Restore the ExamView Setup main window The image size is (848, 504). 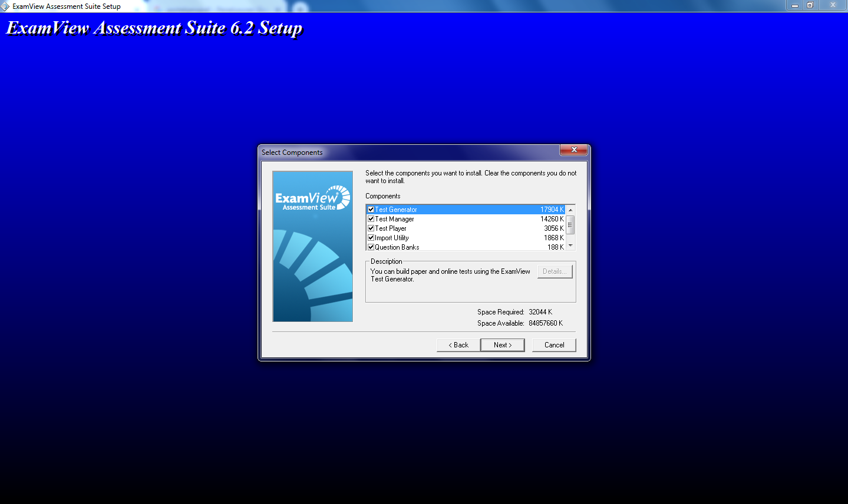pos(810,5)
